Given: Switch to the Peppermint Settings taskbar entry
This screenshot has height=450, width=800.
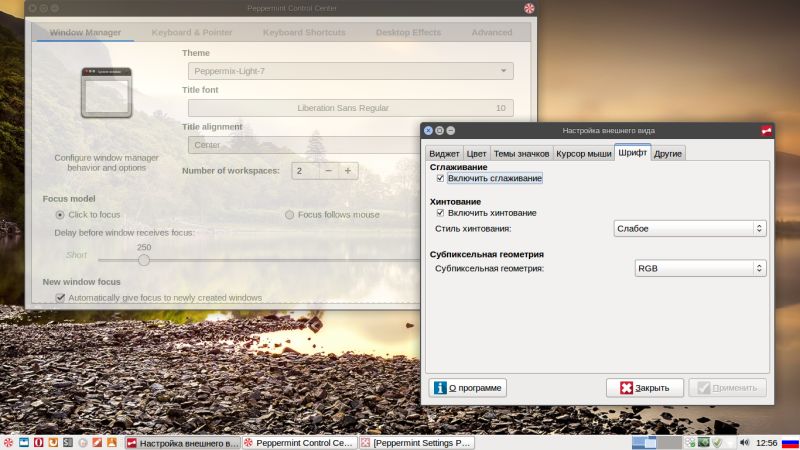Looking at the screenshot, I should click(416, 443).
